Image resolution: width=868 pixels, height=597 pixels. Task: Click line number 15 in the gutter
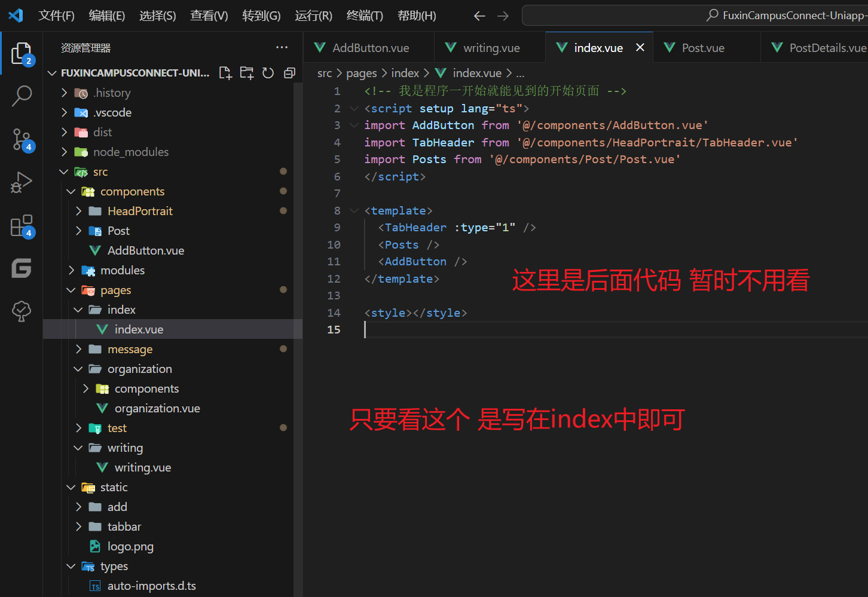coord(334,329)
